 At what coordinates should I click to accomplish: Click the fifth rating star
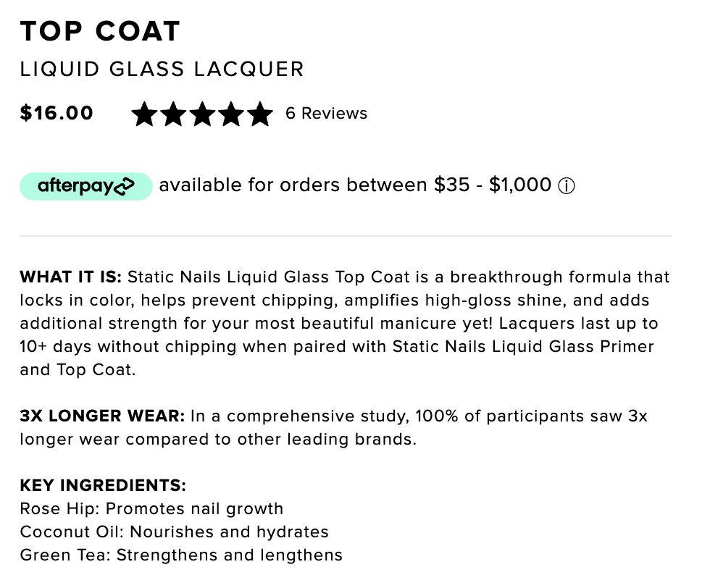[x=260, y=114]
